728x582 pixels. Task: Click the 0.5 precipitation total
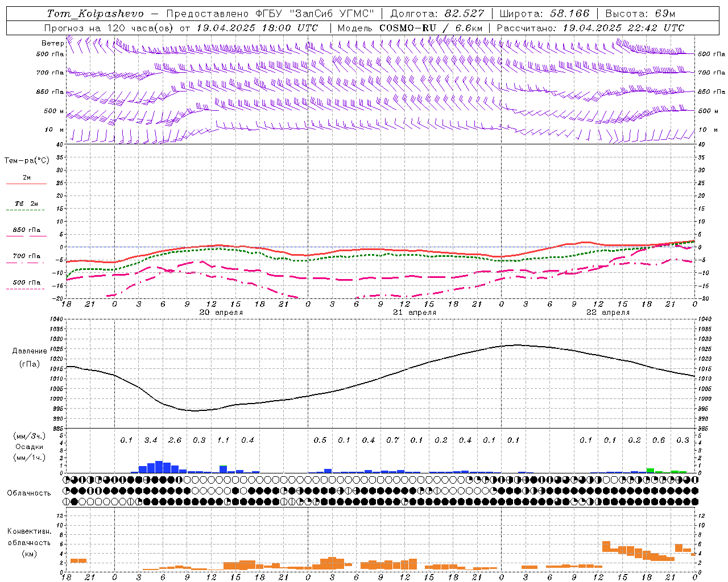pos(320,440)
